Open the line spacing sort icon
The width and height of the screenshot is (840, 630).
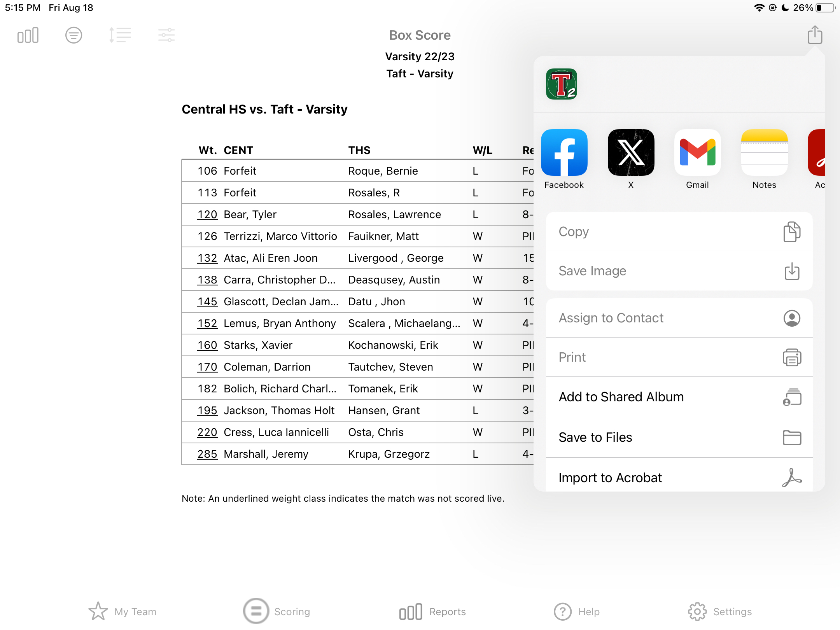(x=120, y=35)
